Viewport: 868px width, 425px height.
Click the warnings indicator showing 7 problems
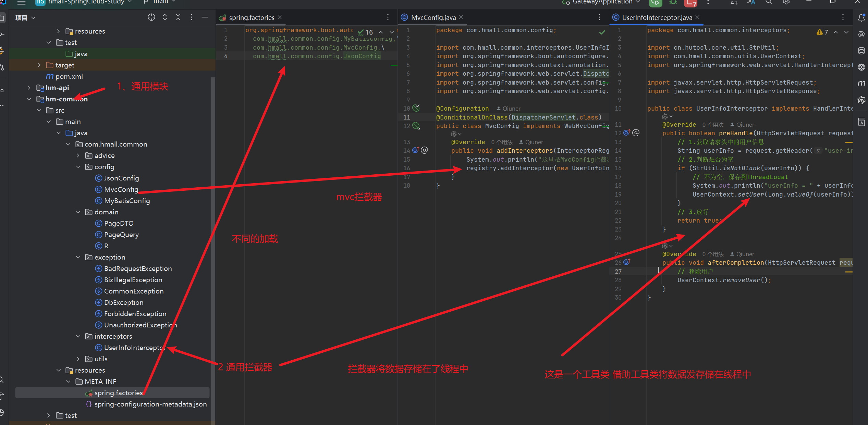coord(822,32)
